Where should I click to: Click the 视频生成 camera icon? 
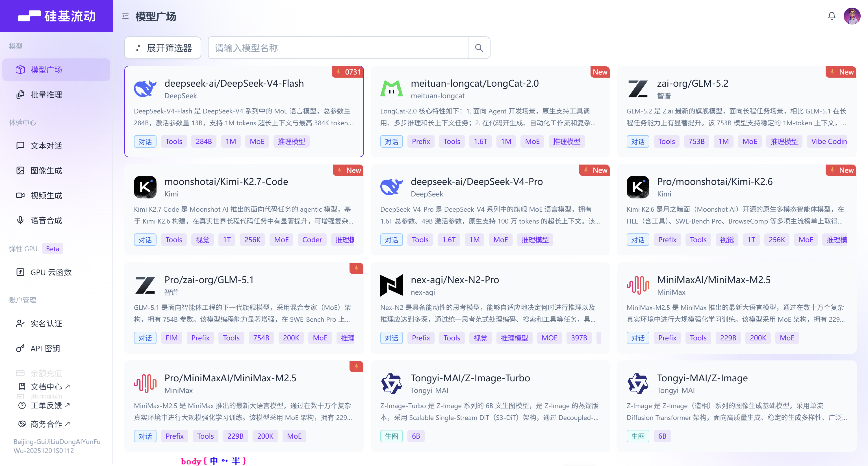[x=20, y=196]
